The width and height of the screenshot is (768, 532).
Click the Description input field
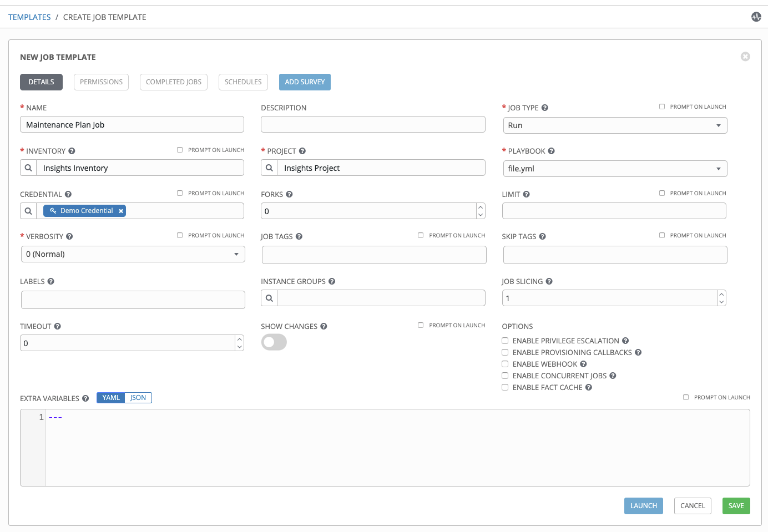click(373, 124)
